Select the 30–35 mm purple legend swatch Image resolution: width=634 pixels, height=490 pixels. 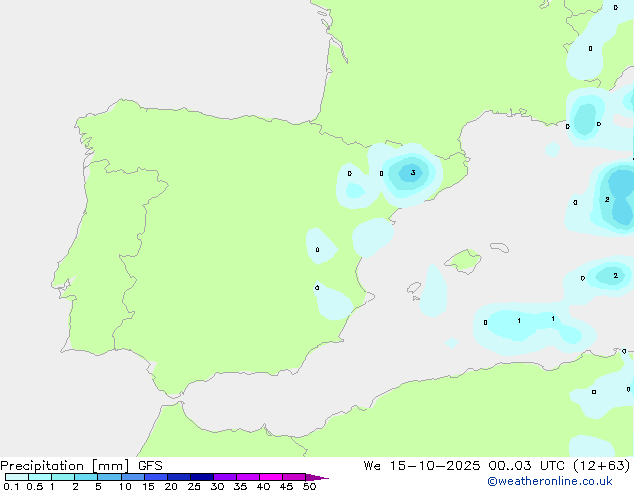click(x=225, y=477)
